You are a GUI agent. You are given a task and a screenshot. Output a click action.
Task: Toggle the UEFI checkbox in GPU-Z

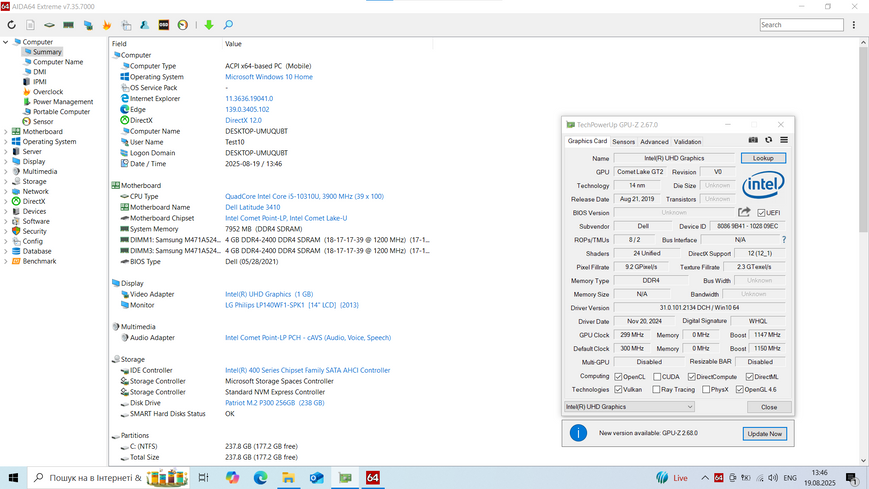pyautogui.click(x=761, y=213)
